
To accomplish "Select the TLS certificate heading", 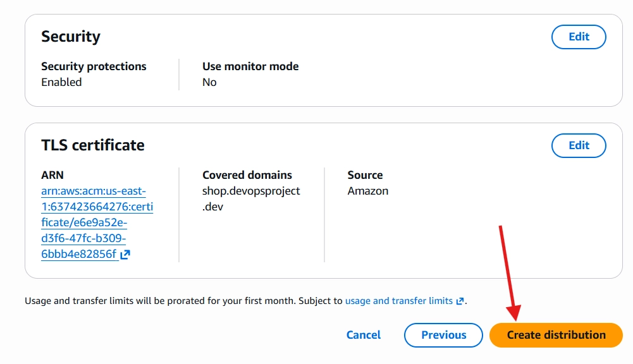I will click(x=93, y=145).
